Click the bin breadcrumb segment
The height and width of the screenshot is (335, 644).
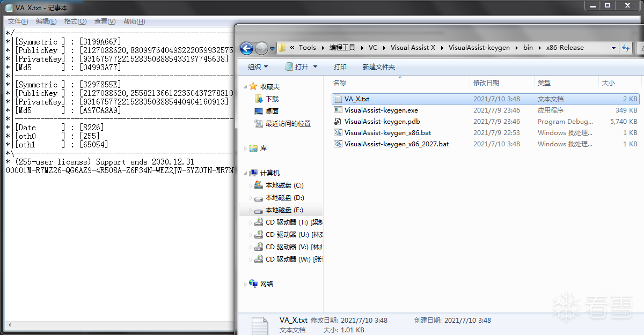click(x=528, y=48)
